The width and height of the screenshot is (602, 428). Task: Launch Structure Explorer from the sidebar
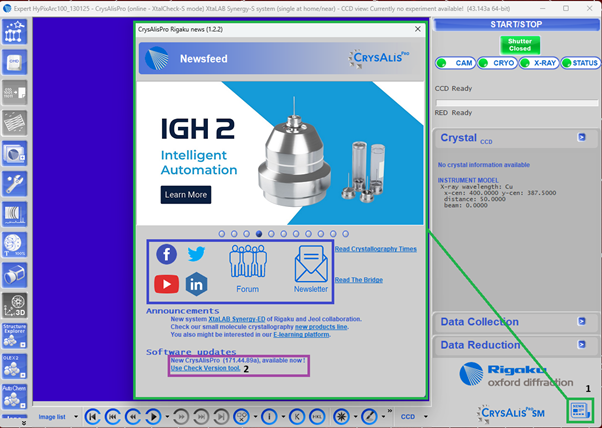click(15, 336)
